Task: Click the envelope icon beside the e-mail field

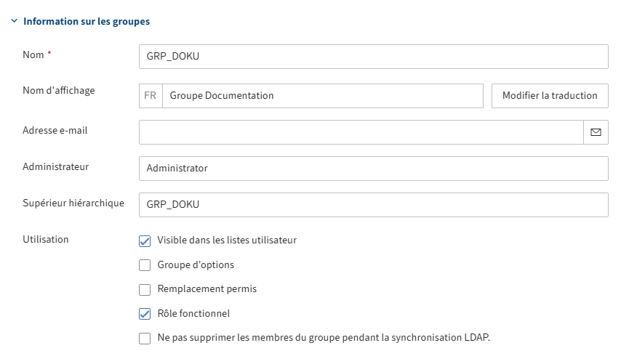Action: (596, 132)
